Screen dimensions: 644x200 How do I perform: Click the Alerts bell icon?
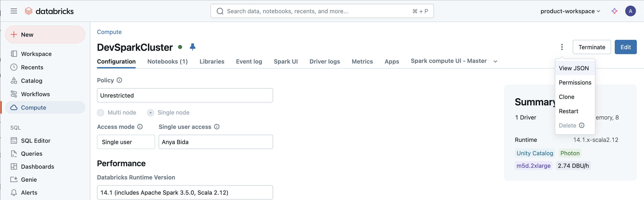(x=14, y=192)
